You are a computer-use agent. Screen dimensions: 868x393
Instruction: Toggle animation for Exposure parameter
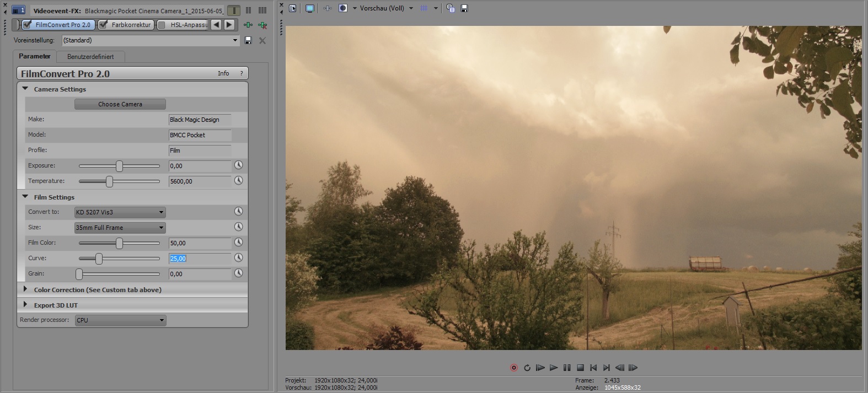[x=238, y=165]
